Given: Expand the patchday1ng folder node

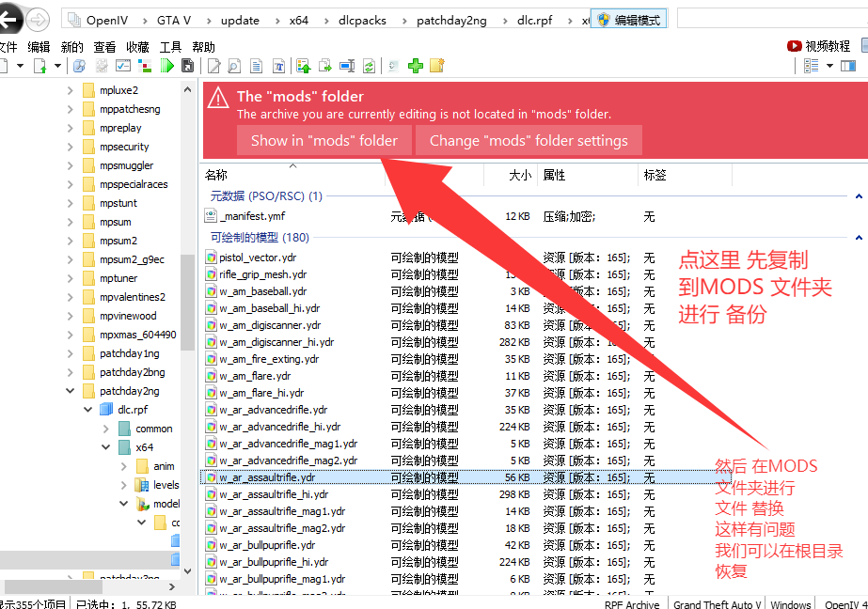Looking at the screenshot, I should (71, 352).
